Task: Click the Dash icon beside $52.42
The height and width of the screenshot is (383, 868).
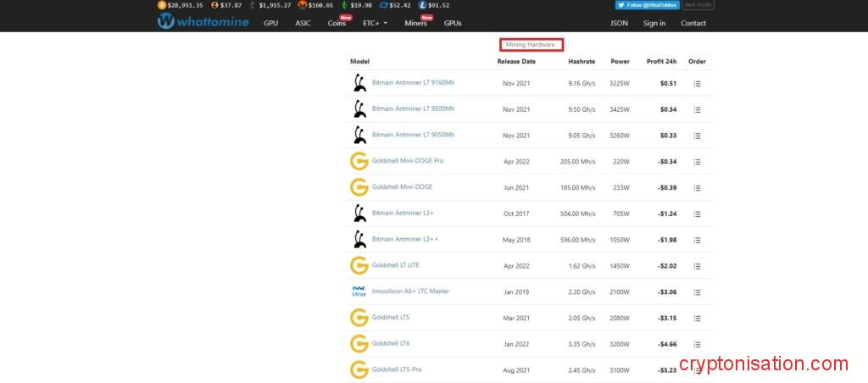Action: pos(383,5)
